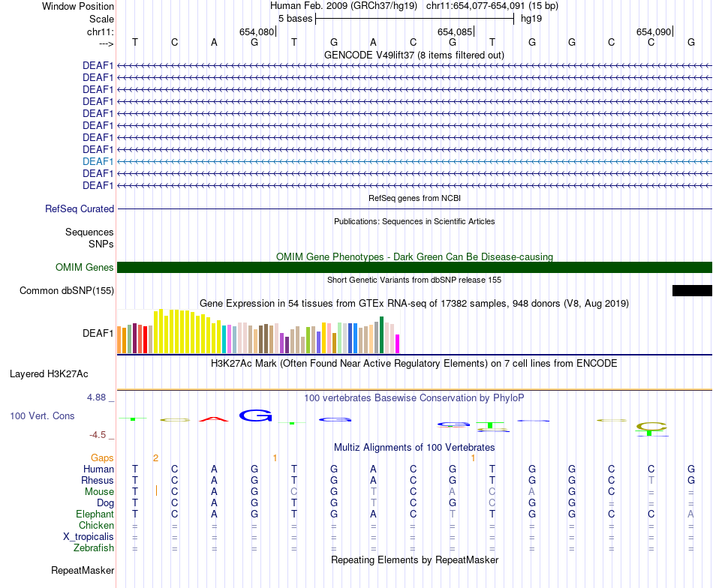Image resolution: width=713 pixels, height=588 pixels.
Task: Click the hg19 text beside scale bar
Action: 531,19
